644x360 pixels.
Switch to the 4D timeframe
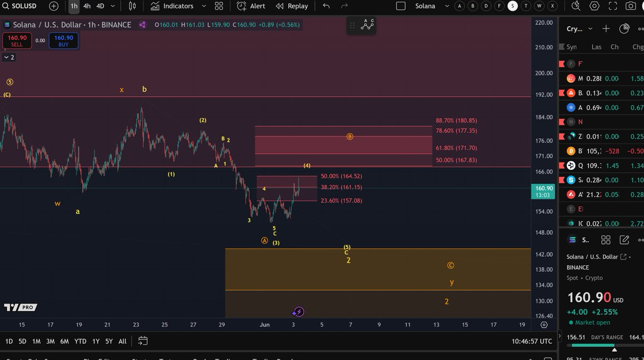(100, 6)
